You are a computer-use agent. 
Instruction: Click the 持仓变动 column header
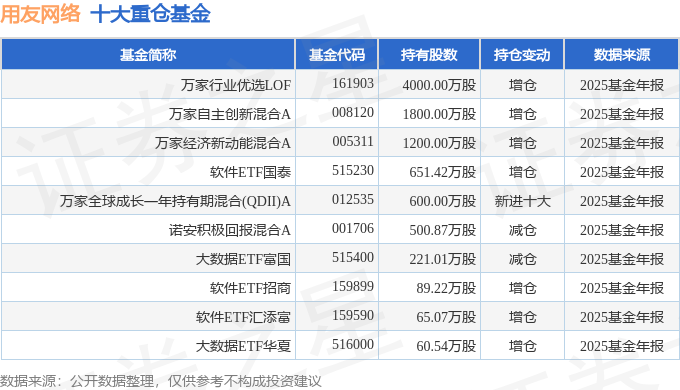(x=522, y=55)
